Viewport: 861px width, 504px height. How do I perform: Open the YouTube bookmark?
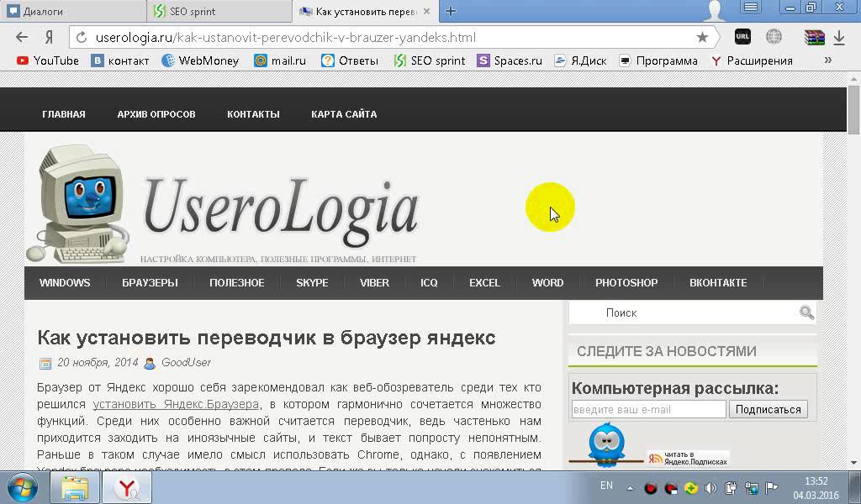click(48, 60)
